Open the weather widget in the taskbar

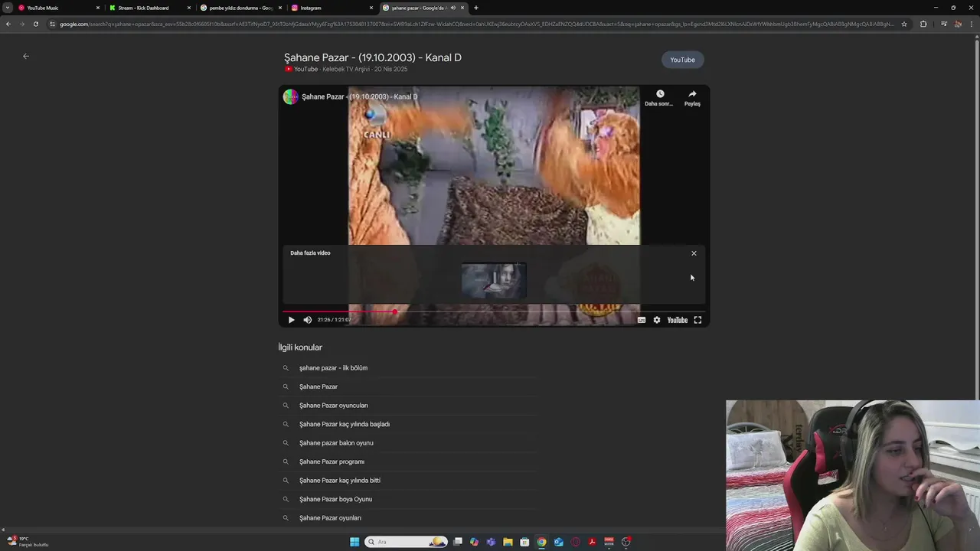click(x=27, y=542)
